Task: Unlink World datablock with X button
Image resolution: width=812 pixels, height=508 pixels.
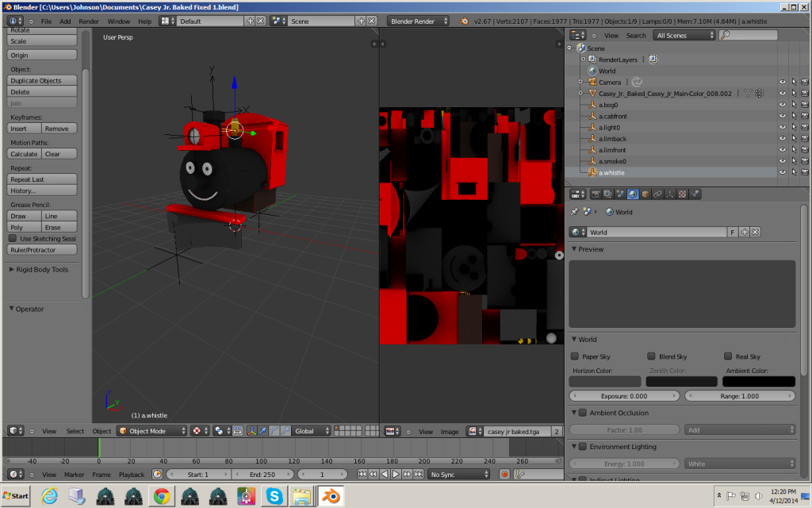Action: point(756,233)
